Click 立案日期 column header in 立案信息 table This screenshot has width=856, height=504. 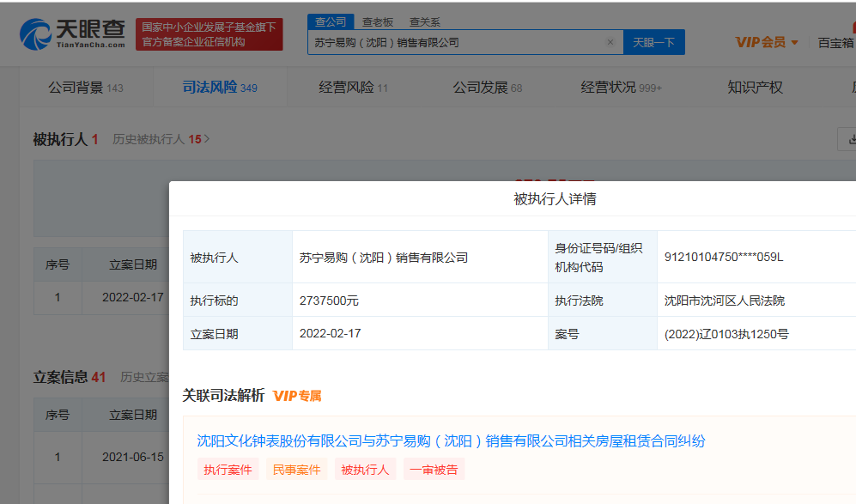coord(133,415)
